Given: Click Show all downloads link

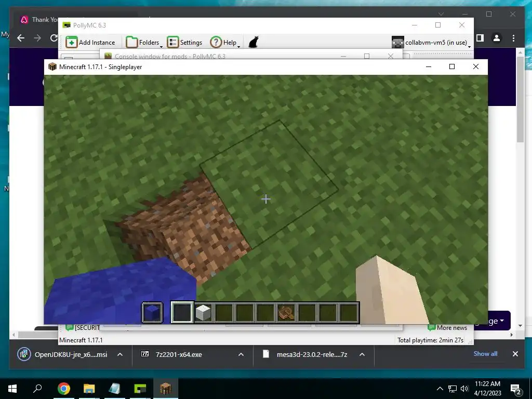Looking at the screenshot, I should (x=485, y=354).
